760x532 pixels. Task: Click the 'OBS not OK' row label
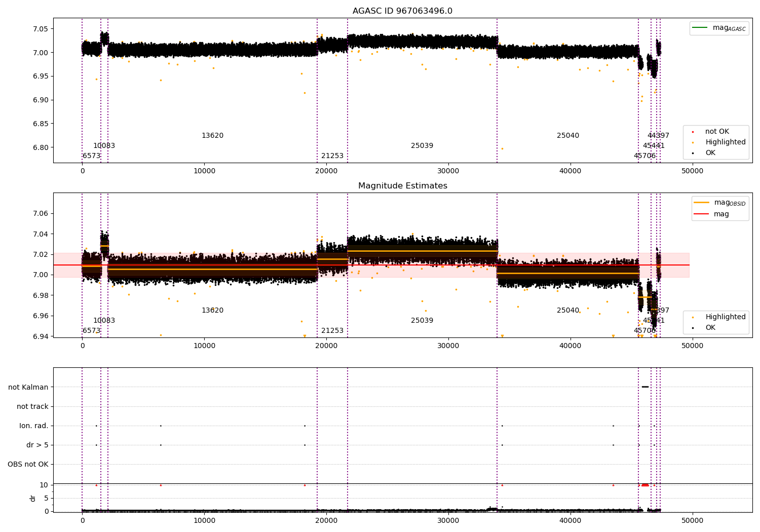coord(28,464)
